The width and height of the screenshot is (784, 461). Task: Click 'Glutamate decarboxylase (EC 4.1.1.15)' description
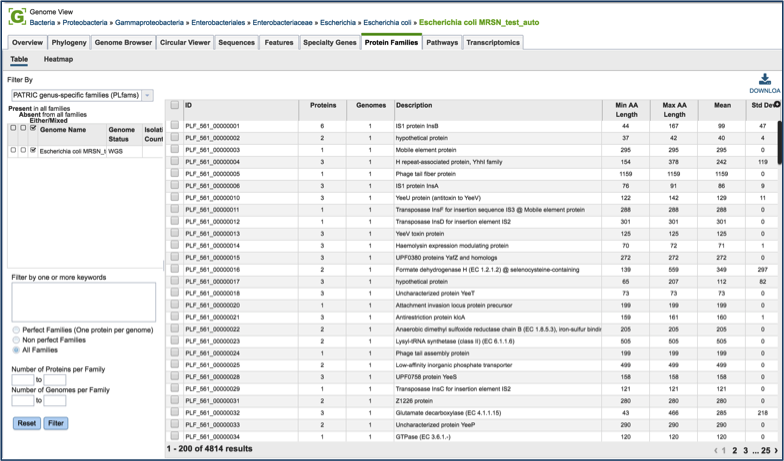(x=448, y=413)
